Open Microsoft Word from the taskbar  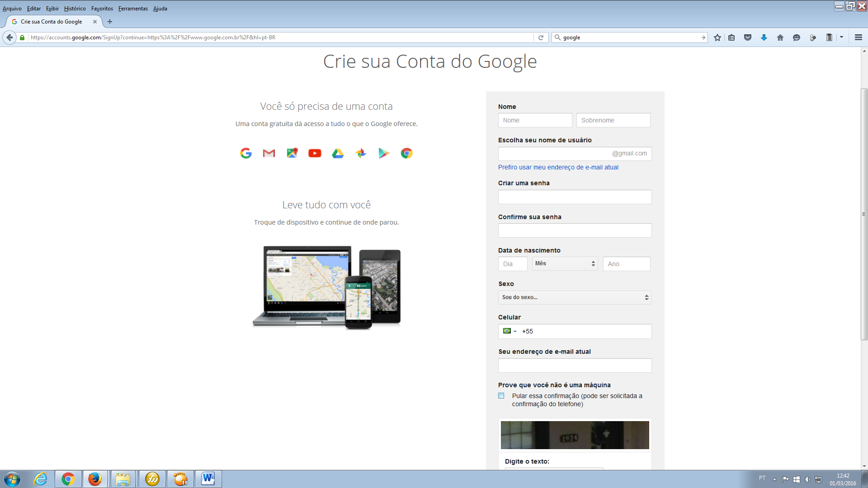[x=208, y=479]
